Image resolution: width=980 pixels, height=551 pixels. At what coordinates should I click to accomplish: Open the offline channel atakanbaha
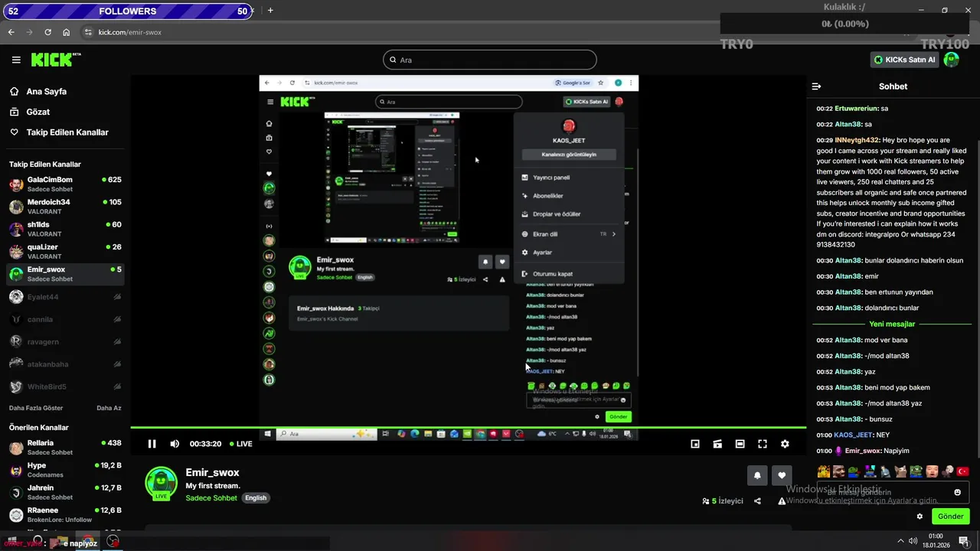tap(65, 364)
